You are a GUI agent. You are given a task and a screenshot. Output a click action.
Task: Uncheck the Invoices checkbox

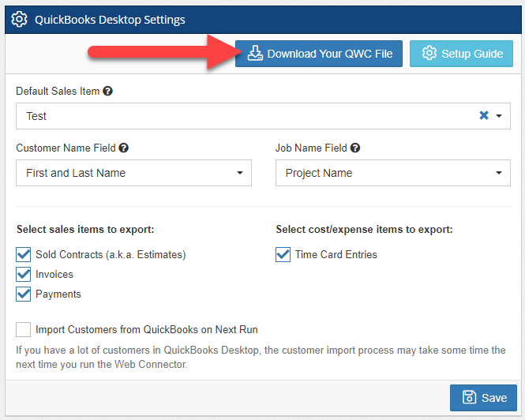point(24,275)
